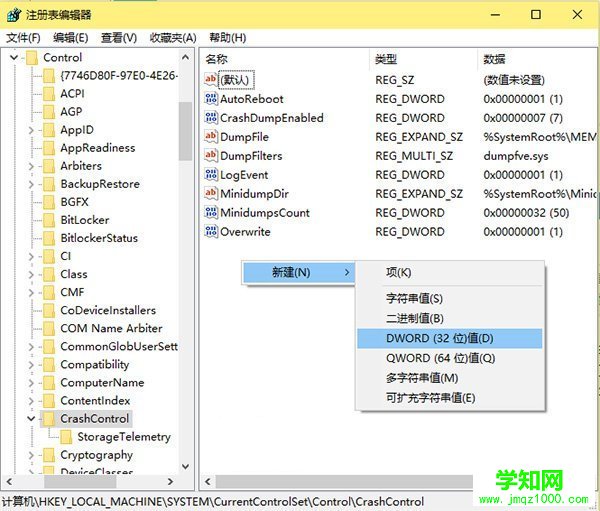Image resolution: width=600 pixels, height=511 pixels.
Task: Expand the CommonGlobUserSett tree node
Action: coord(31,347)
